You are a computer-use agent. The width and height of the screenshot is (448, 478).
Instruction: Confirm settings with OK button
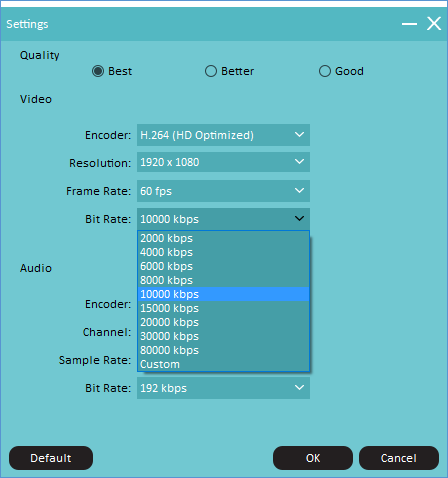(x=313, y=458)
